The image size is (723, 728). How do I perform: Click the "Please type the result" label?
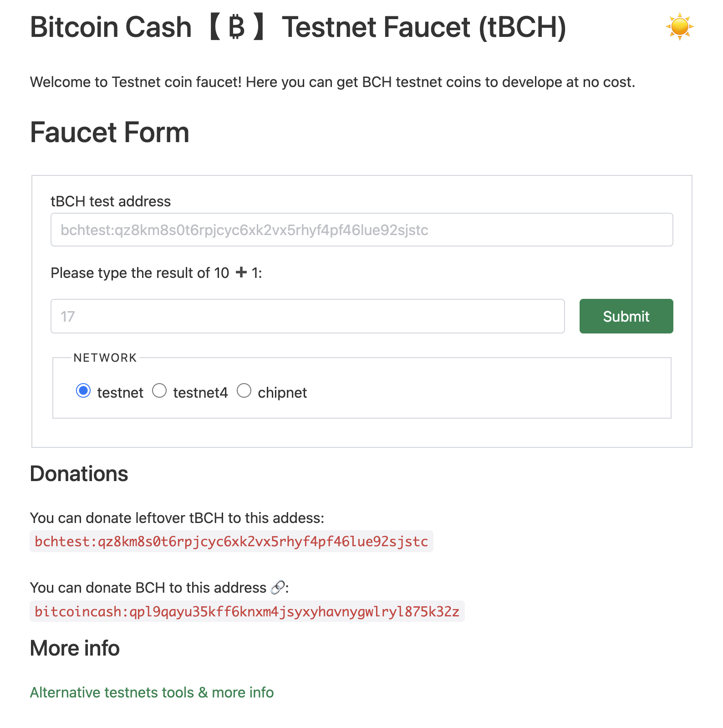[x=140, y=273]
